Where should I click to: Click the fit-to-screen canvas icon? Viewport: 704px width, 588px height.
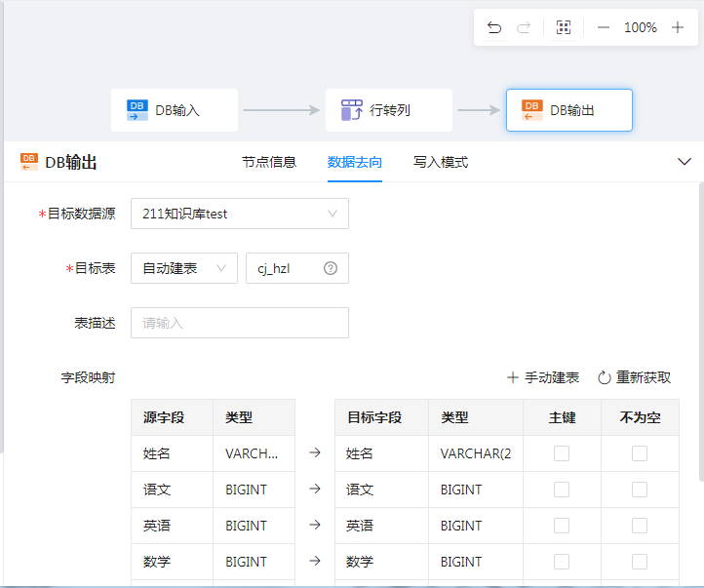click(563, 27)
